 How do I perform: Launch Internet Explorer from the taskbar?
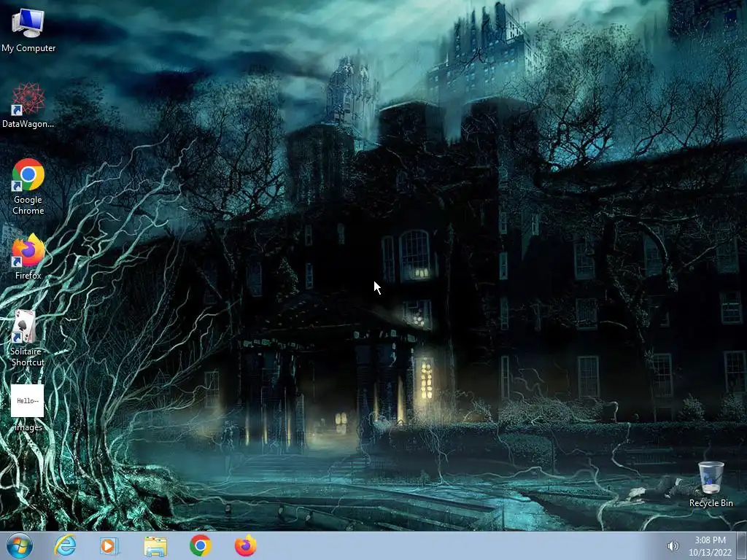(65, 545)
